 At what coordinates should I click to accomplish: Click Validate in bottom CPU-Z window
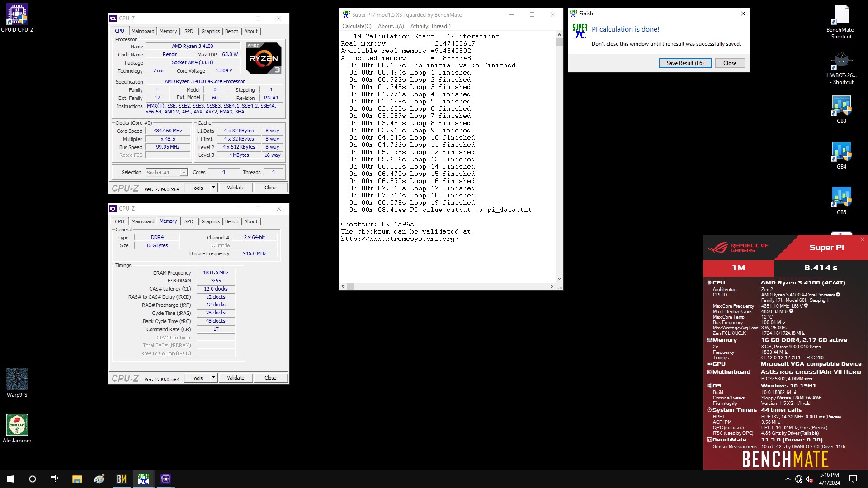point(236,378)
